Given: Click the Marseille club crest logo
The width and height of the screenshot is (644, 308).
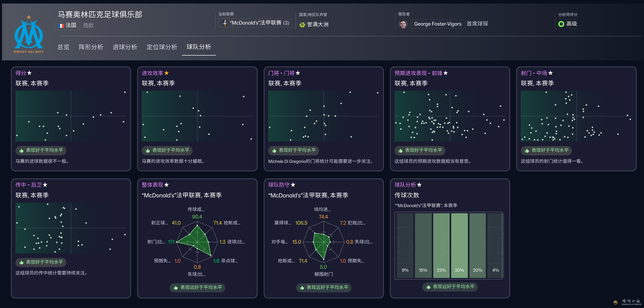Looking at the screenshot, I should pyautogui.click(x=29, y=34).
